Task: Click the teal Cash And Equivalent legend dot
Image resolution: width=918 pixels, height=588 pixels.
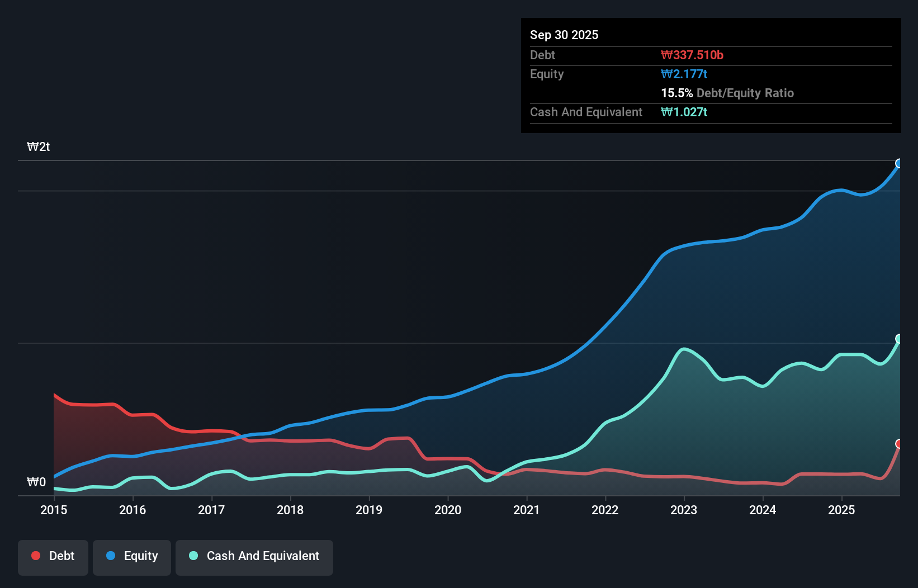Action: [193, 556]
